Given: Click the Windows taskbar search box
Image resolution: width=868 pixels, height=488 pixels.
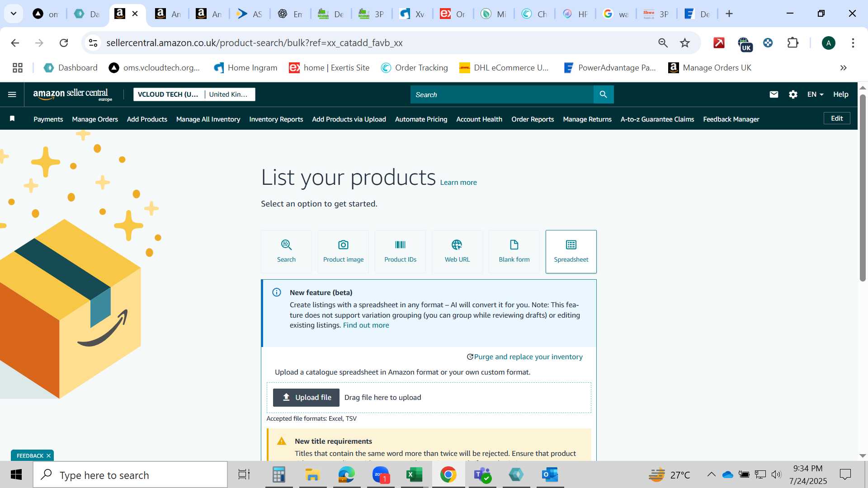Looking at the screenshot, I should pos(130,475).
